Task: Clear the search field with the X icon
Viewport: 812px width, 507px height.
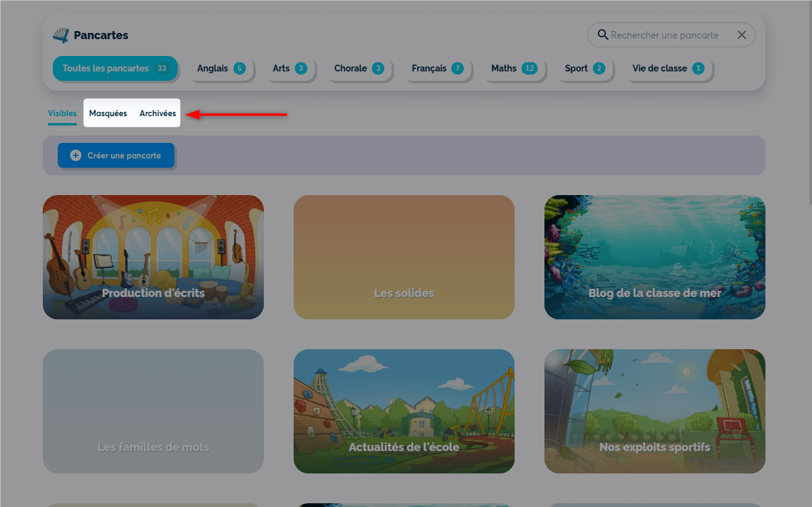Action: point(741,35)
